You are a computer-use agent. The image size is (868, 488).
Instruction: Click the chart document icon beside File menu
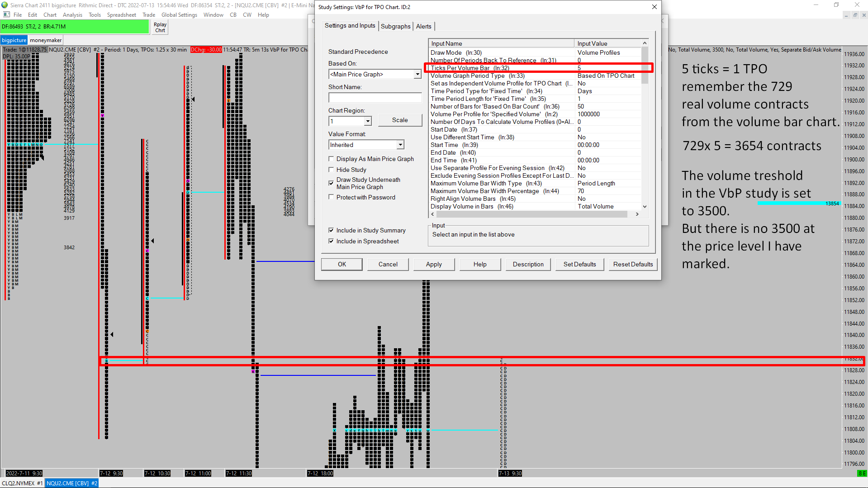pyautogui.click(x=6, y=14)
